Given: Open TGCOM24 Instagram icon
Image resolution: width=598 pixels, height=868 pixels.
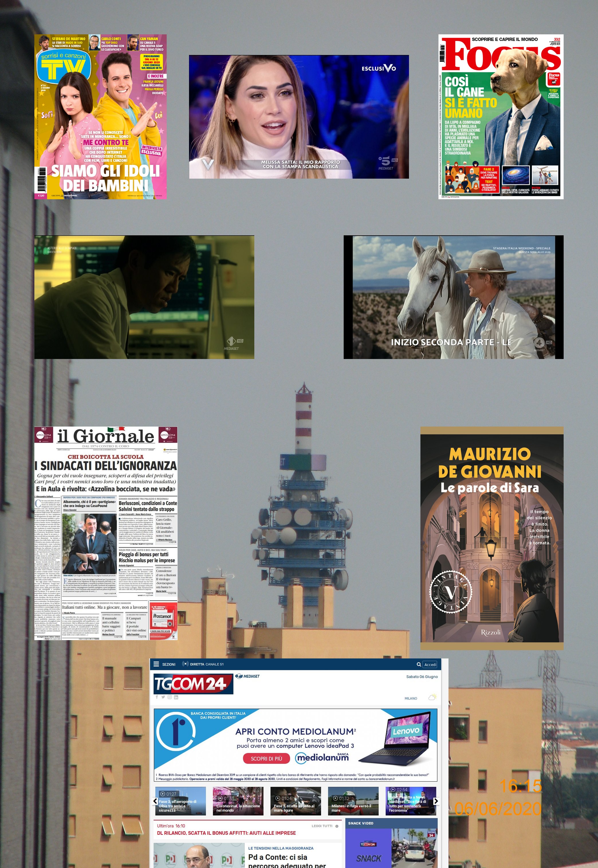Looking at the screenshot, I should tap(169, 697).
